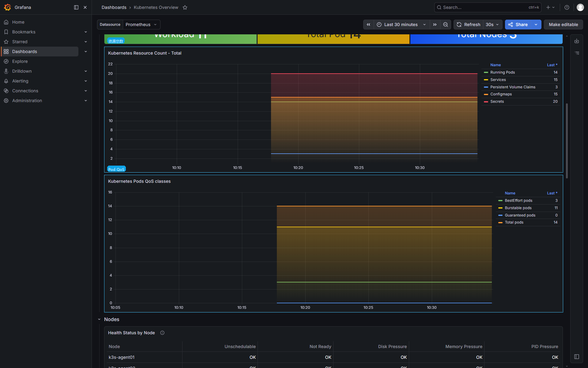The height and width of the screenshot is (368, 588).
Task: Click Secrets red color swatch
Action: (486, 102)
